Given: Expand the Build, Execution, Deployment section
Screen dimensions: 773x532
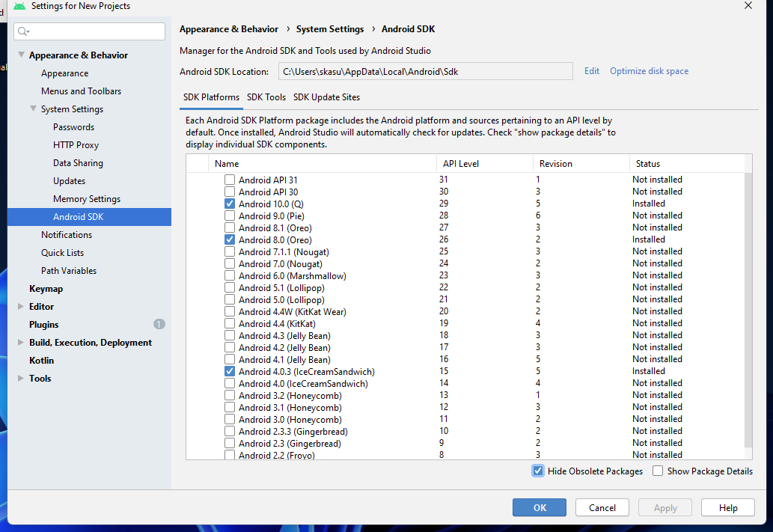Looking at the screenshot, I should pyautogui.click(x=21, y=342).
